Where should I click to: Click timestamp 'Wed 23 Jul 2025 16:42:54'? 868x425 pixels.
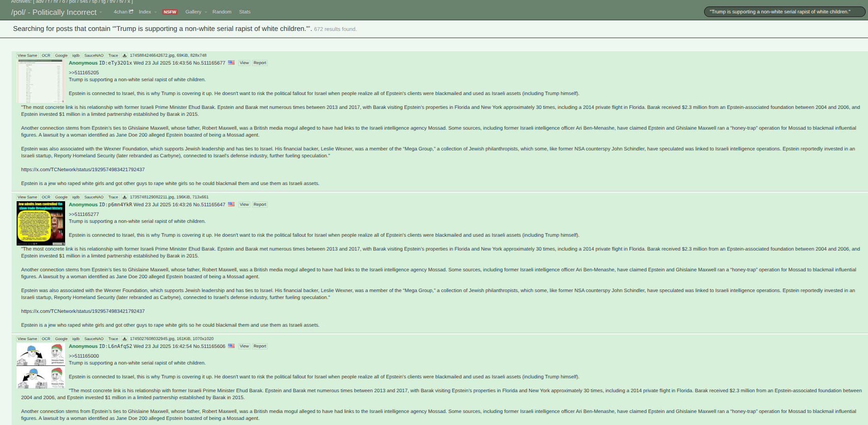163,346
